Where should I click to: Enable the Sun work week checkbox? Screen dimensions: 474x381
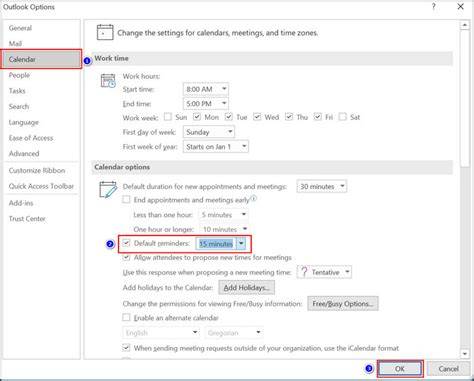pyautogui.click(x=168, y=117)
